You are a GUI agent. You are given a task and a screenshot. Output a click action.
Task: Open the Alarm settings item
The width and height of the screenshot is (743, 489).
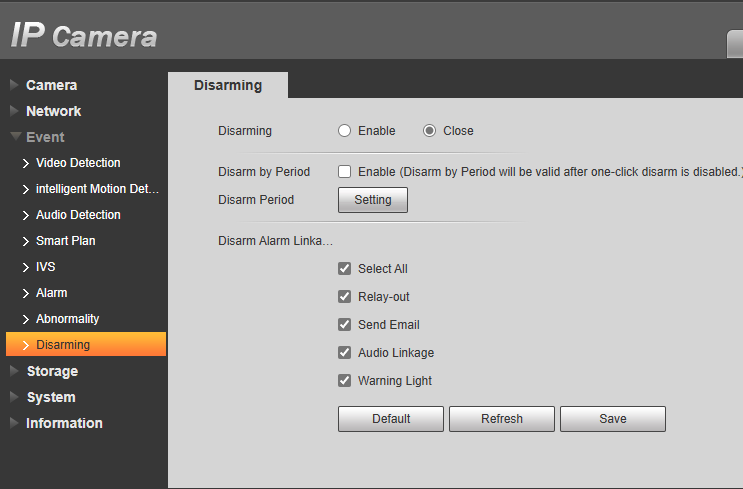52,293
